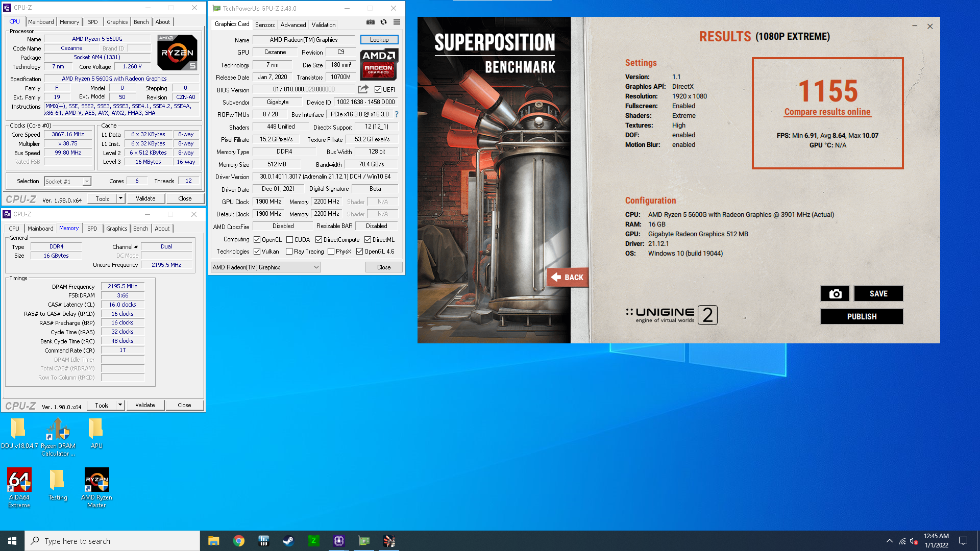Toggle the DirectCompute checkbox

(318, 240)
